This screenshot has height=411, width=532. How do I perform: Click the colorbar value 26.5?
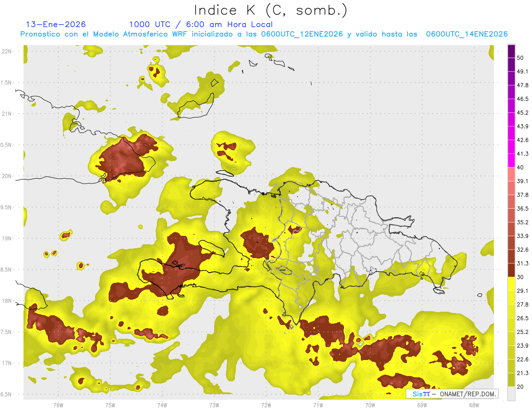coord(523,318)
